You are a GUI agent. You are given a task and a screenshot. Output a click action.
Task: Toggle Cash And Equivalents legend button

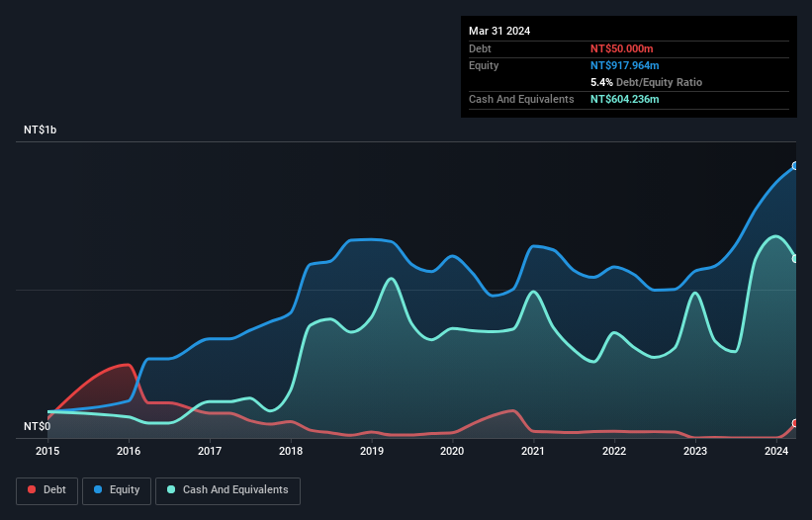point(227,490)
